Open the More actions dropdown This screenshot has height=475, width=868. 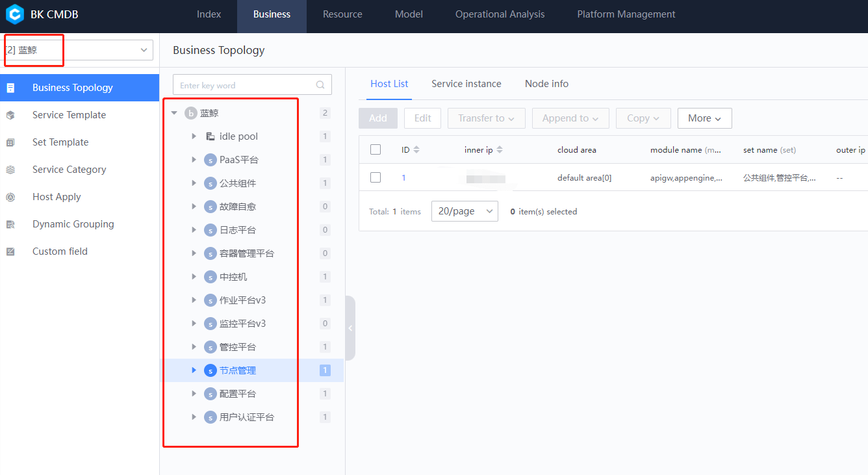705,118
